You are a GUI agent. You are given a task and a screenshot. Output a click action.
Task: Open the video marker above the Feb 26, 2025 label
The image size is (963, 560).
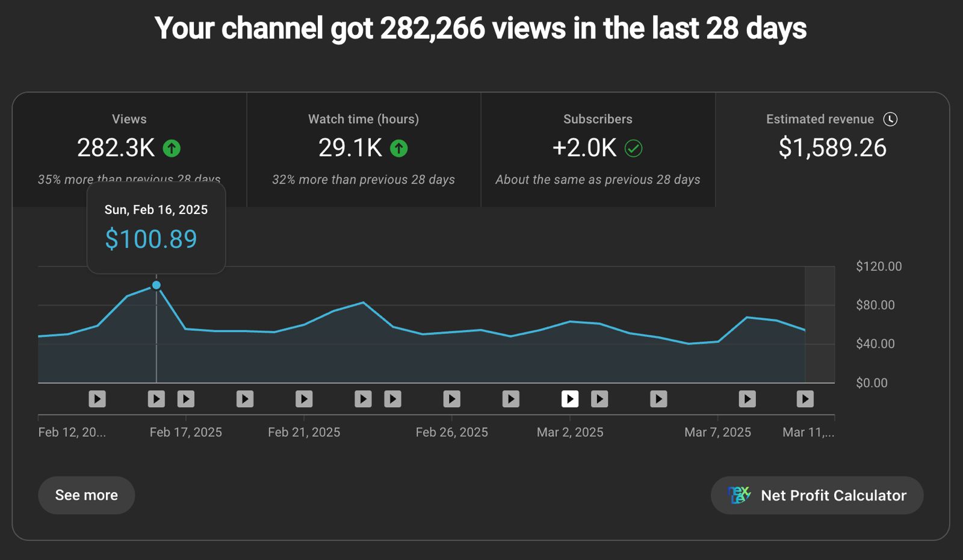click(x=452, y=399)
